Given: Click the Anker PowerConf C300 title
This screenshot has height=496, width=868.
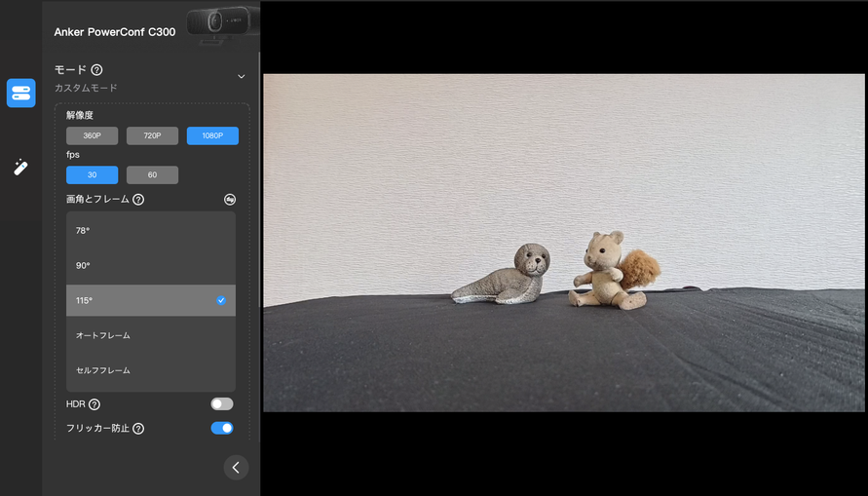Looking at the screenshot, I should [x=115, y=32].
